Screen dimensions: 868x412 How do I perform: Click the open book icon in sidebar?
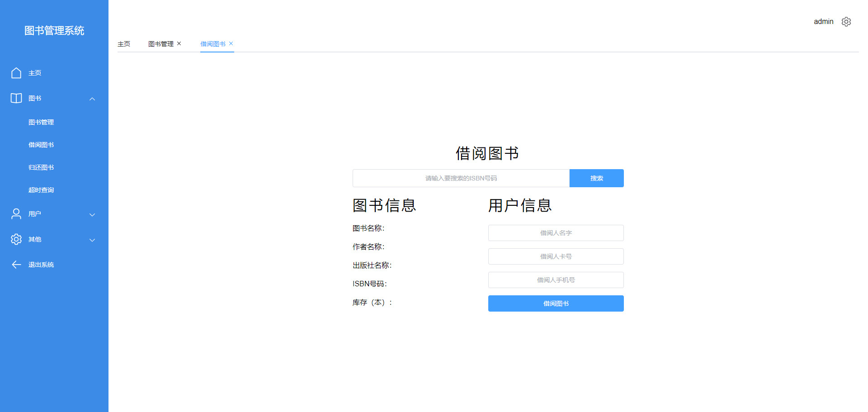point(16,98)
